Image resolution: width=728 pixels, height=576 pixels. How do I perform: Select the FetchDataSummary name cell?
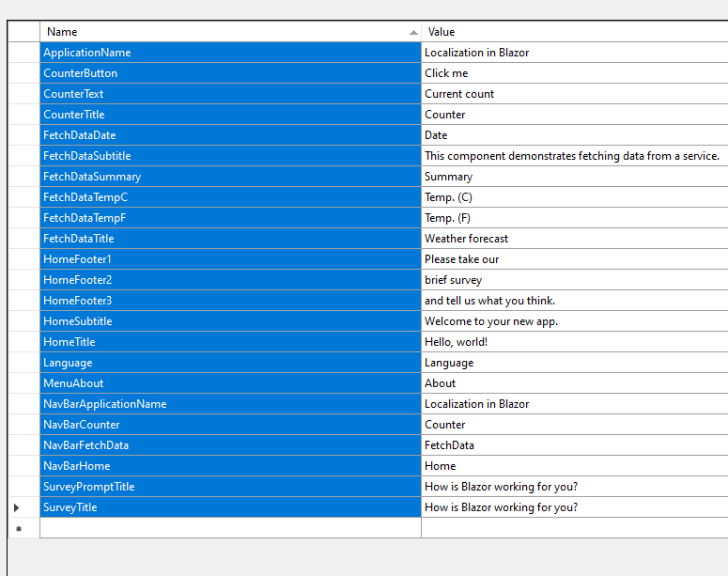(230, 177)
